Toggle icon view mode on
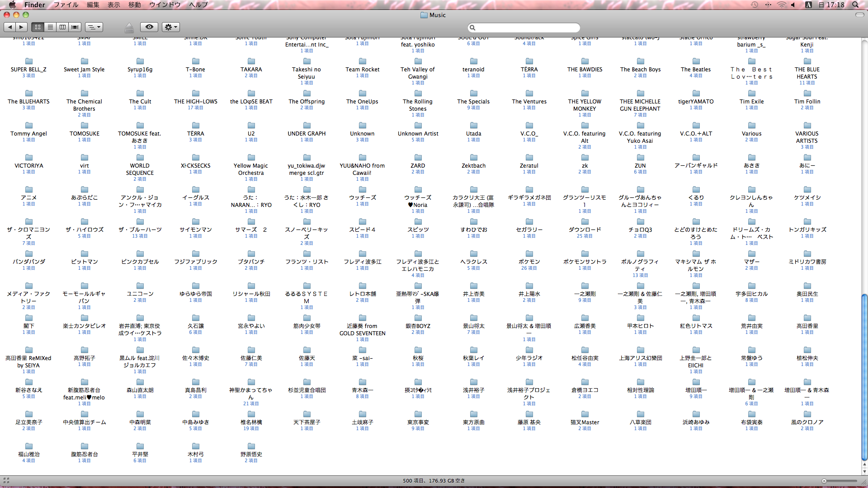This screenshot has width=868, height=488. [x=38, y=27]
